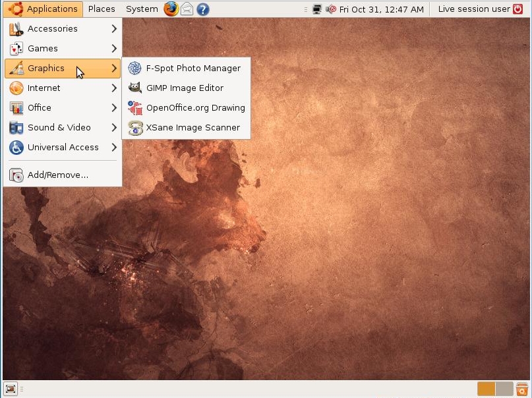Screen dimensions: 532x398
Task: Click the Accessories scissors icon
Action: (x=16, y=29)
